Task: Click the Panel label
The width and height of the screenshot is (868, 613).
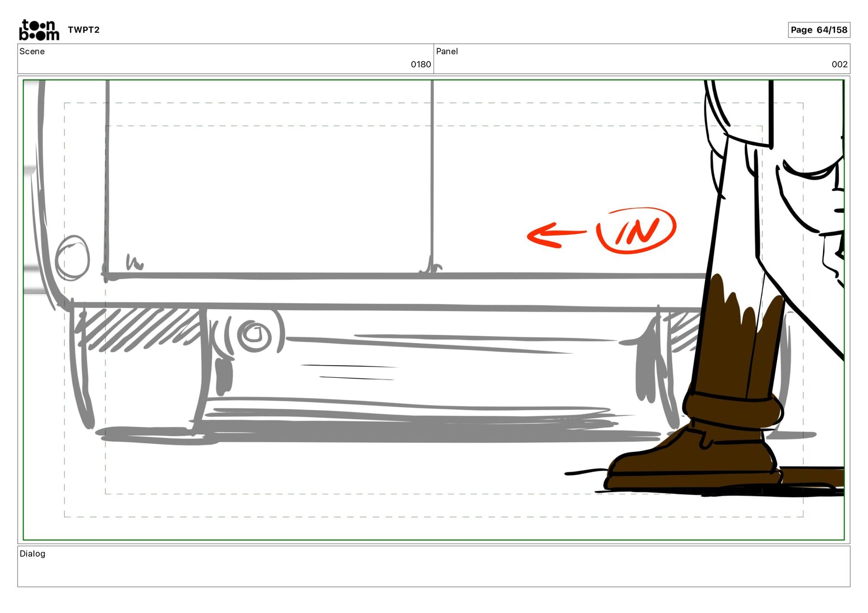Action: (x=447, y=51)
